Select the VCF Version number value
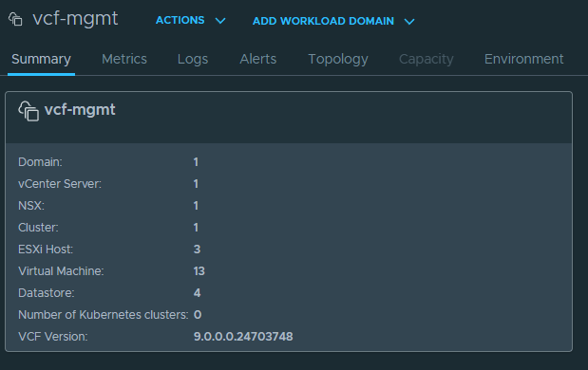This screenshot has height=370, width=588. tap(243, 336)
